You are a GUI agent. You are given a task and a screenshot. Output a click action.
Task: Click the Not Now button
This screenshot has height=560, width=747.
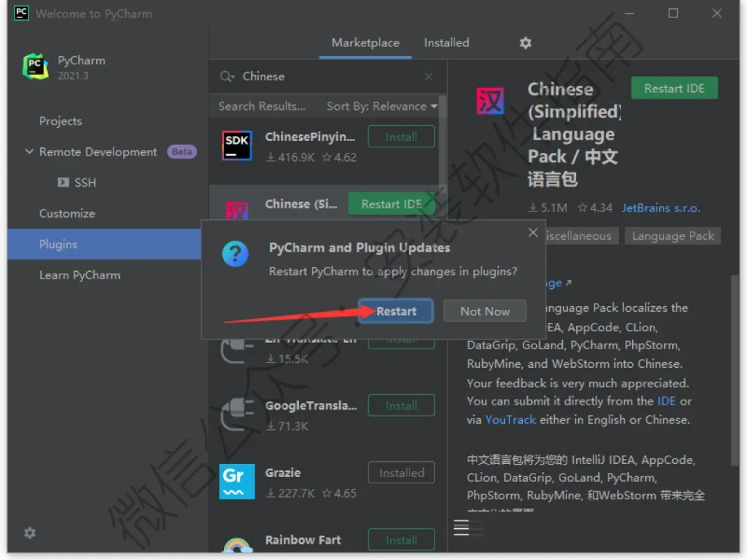484,311
